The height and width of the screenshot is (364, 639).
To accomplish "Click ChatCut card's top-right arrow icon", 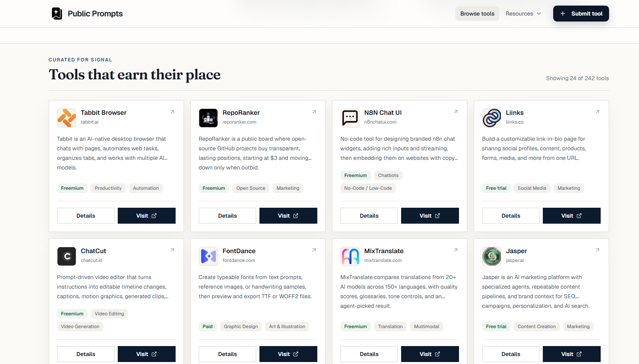I will 172,250.
